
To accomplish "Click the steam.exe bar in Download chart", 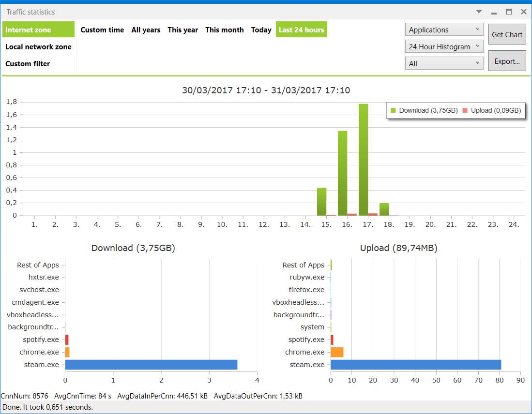I will point(151,365).
